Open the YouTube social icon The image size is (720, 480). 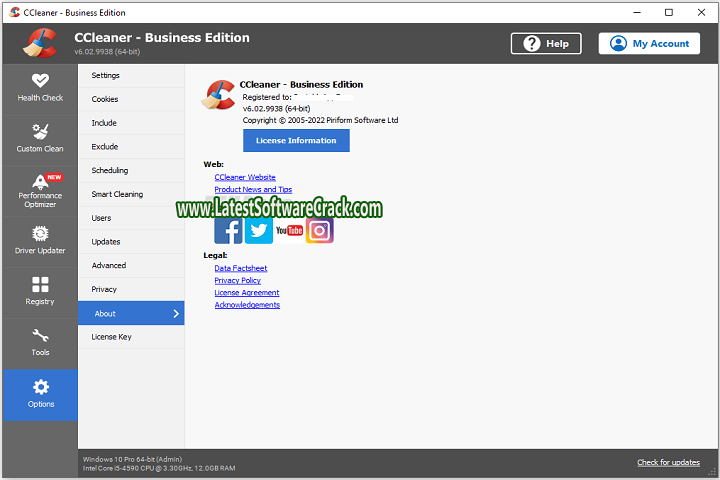point(289,231)
